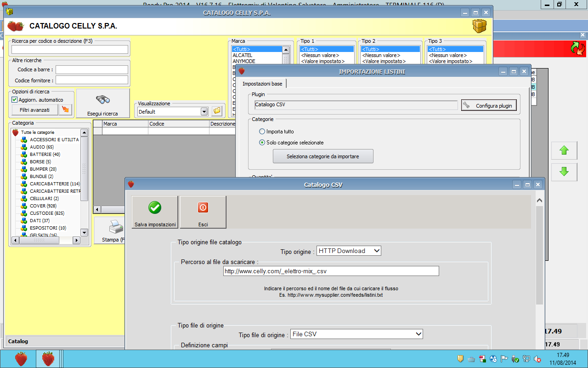Select the BORSE (5) category
This screenshot has width=588, height=368.
click(40, 162)
